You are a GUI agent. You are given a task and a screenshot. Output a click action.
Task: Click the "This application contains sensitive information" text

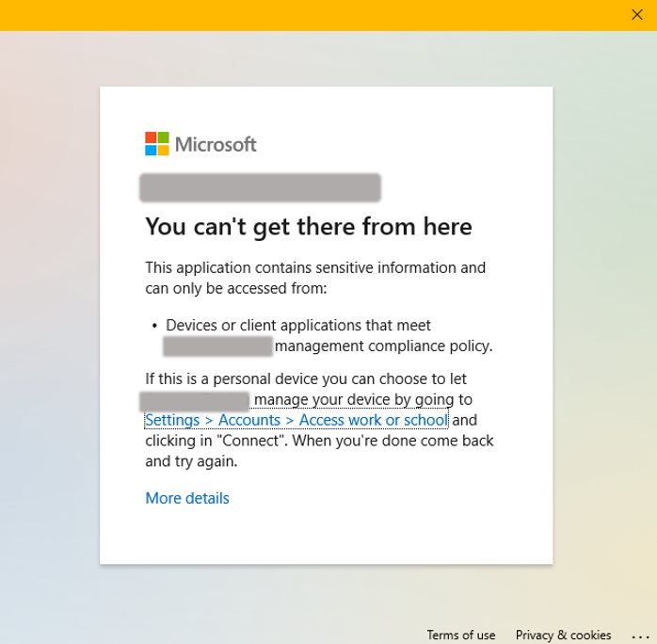click(x=300, y=267)
